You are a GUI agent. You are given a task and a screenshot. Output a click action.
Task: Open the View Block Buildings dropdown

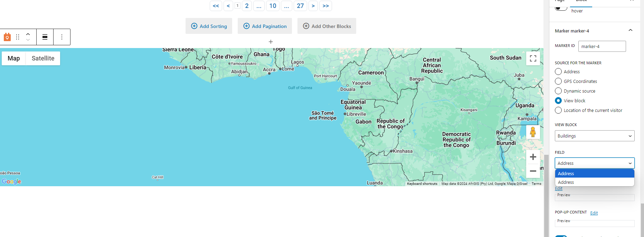[x=595, y=136]
